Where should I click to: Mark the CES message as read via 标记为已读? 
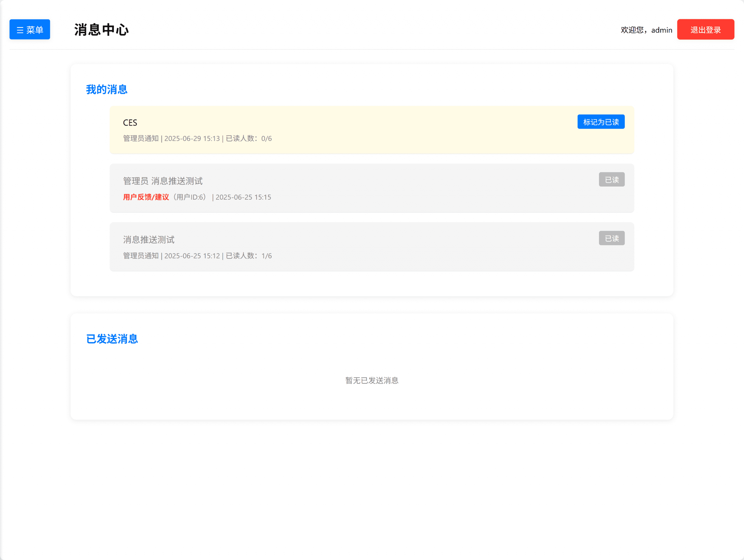[601, 122]
